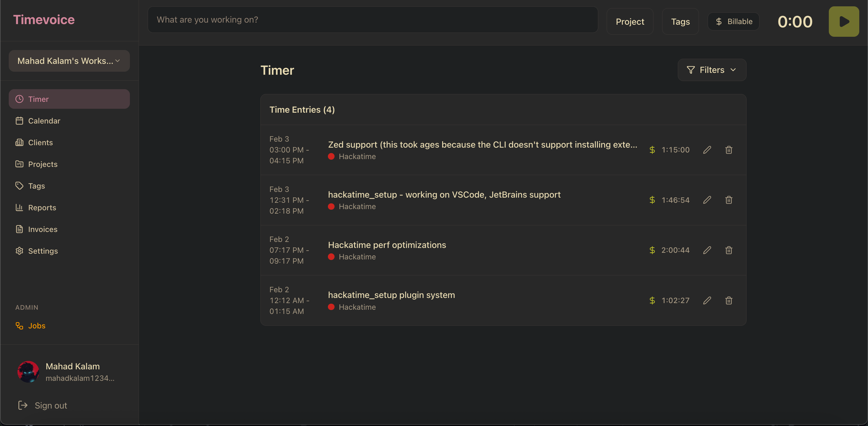Viewport: 868px width, 426px height.
Task: Open the Project selector
Action: [x=629, y=22]
